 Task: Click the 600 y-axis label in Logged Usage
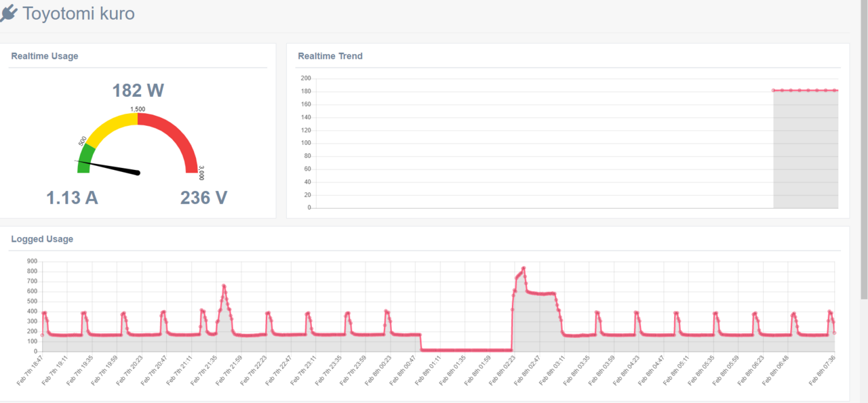click(32, 291)
